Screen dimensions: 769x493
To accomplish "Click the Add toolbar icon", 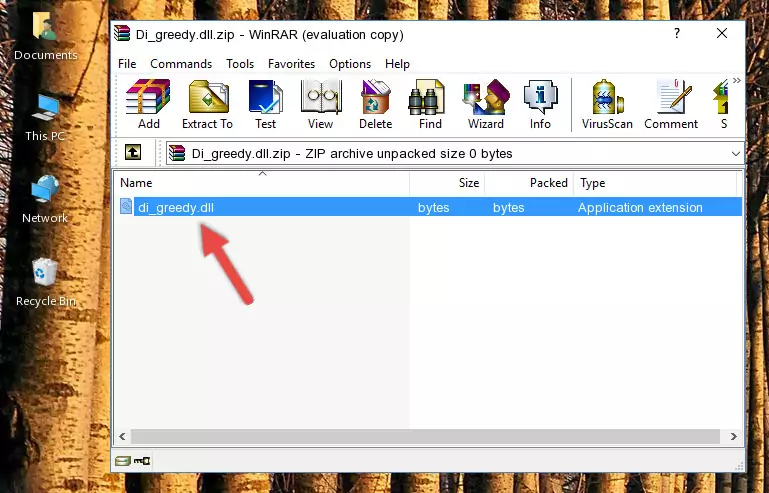I will 148,104.
